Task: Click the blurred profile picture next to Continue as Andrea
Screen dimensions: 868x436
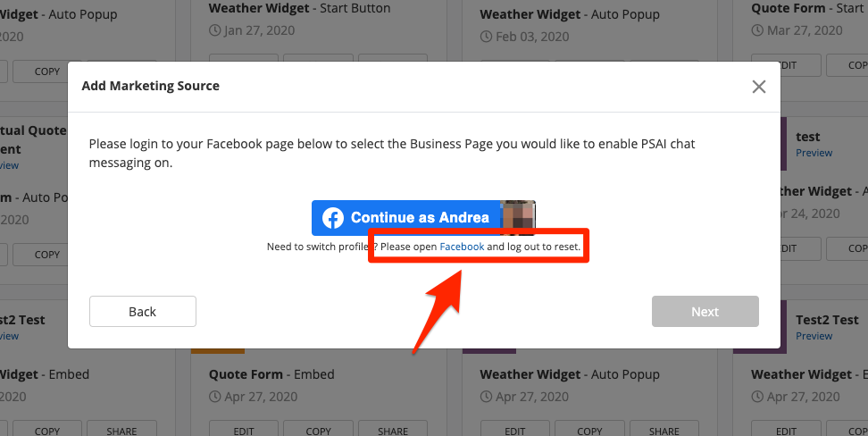Action: [519, 218]
